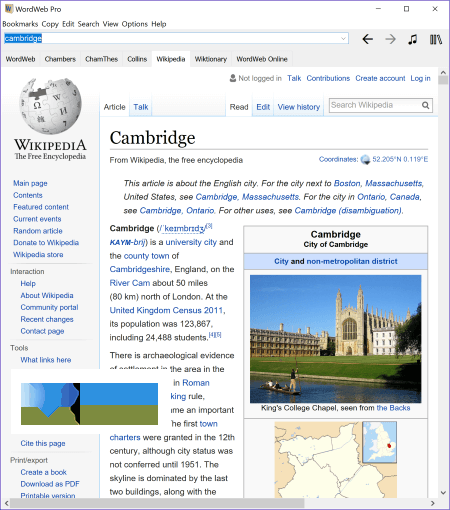The height and width of the screenshot is (510, 450).
Task: Open What links here link
Action: pos(46,360)
